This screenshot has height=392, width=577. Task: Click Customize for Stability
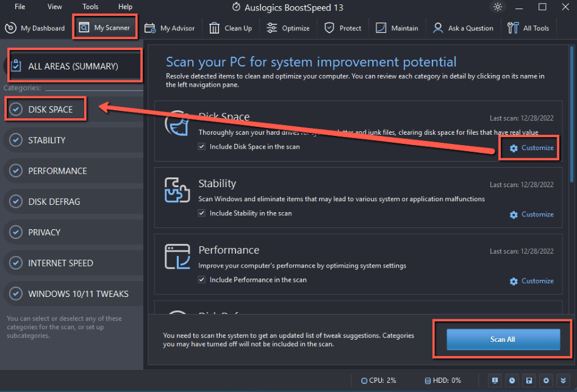[532, 215]
